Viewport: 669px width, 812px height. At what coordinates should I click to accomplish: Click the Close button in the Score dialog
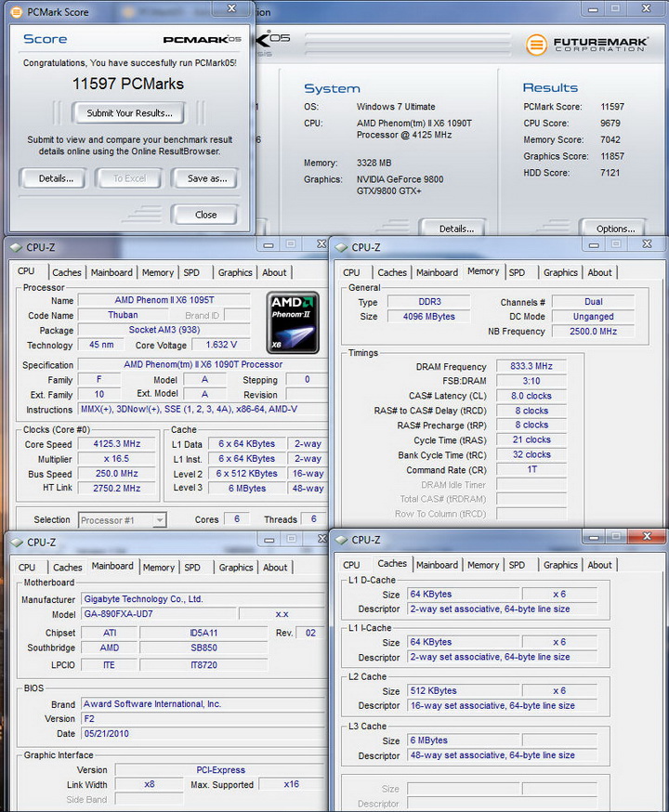[x=205, y=215]
